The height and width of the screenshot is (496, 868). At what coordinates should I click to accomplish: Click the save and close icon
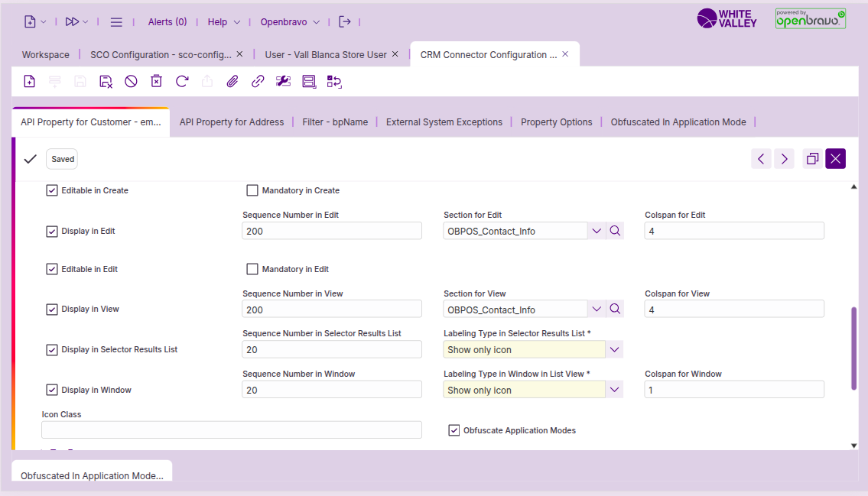[x=106, y=82]
